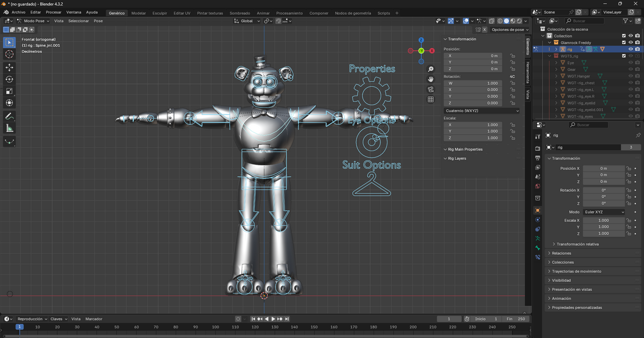Expand the Rig Layers panel
Screen dimensions: 644x338
[x=457, y=158]
